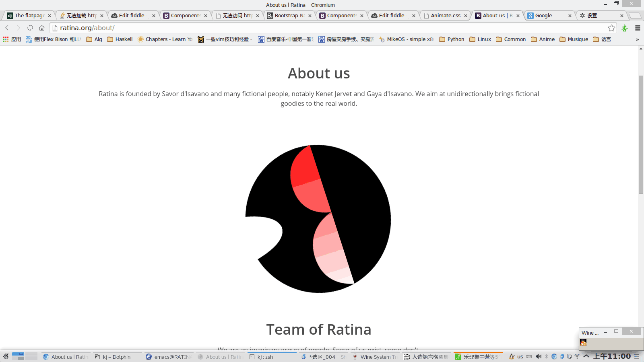Switch to 乐理集中营 window in taskbar

tap(478, 357)
